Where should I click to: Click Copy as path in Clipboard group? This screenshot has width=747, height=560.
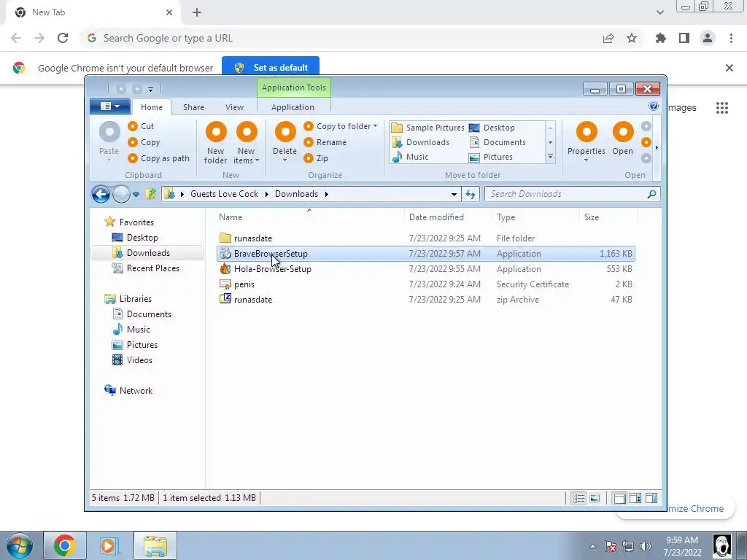click(x=158, y=158)
